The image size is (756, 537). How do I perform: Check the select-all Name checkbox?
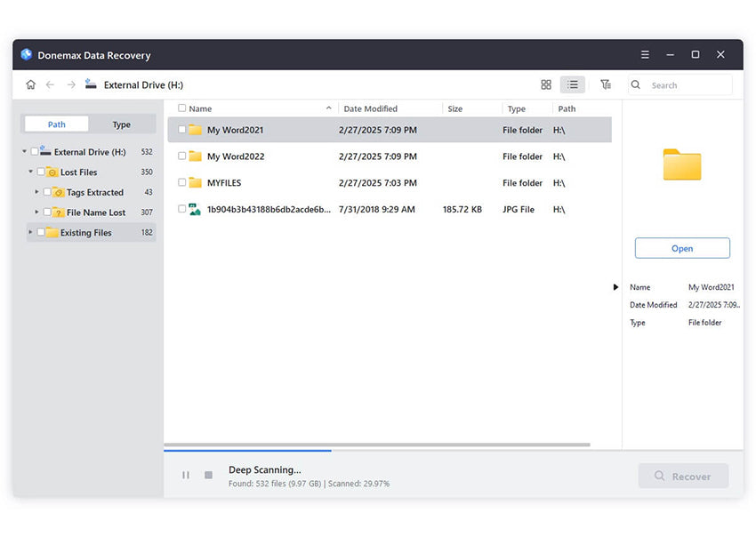(181, 108)
